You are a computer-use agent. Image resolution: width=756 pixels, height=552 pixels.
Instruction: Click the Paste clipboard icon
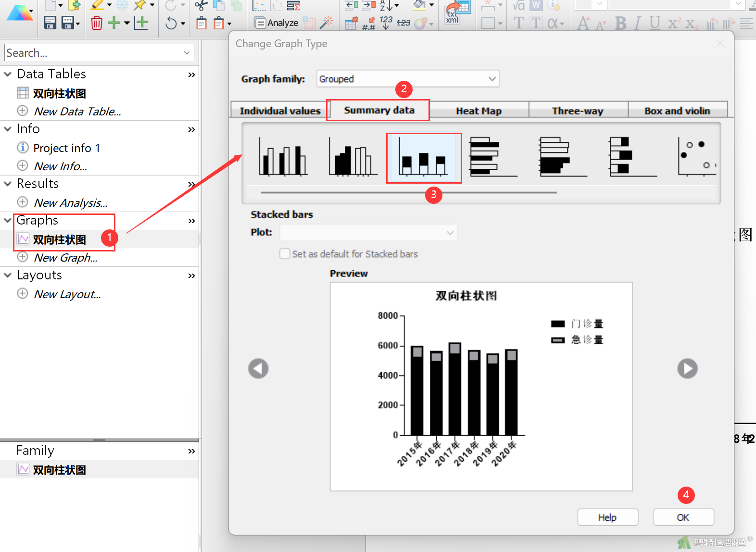click(202, 23)
